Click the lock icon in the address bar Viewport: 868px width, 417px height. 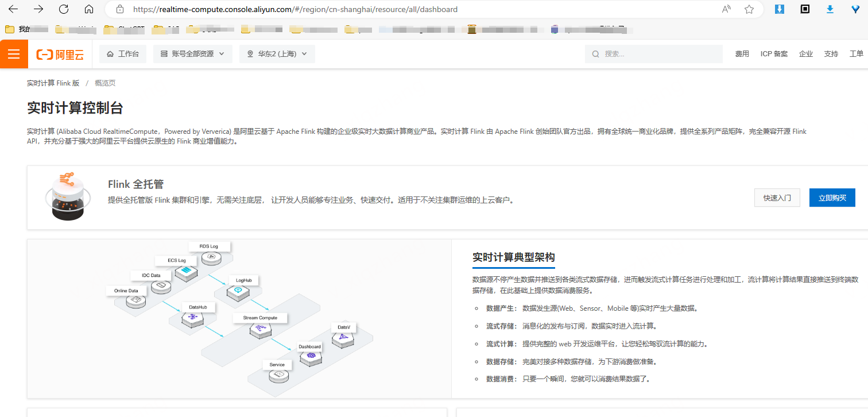click(x=120, y=9)
